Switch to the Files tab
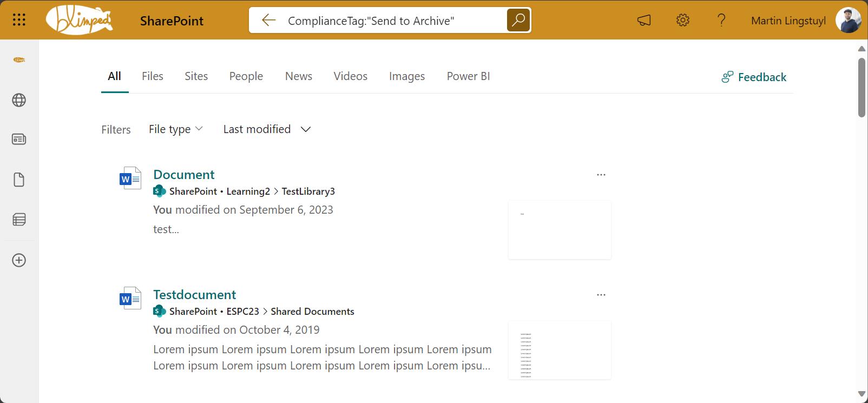868x403 pixels. (x=153, y=76)
